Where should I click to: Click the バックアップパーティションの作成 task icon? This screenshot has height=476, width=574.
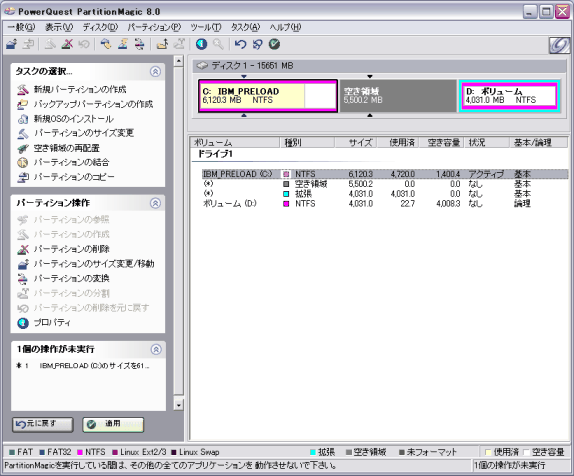23,104
